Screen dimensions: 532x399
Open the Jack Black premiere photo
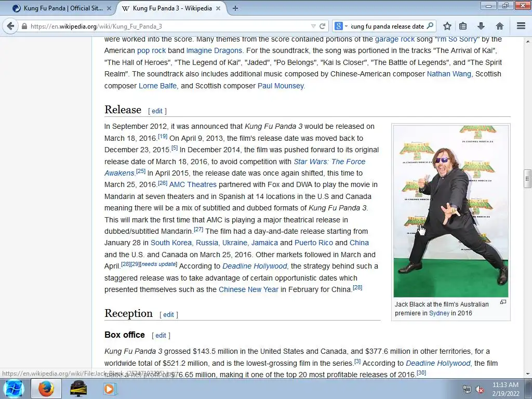point(450,211)
